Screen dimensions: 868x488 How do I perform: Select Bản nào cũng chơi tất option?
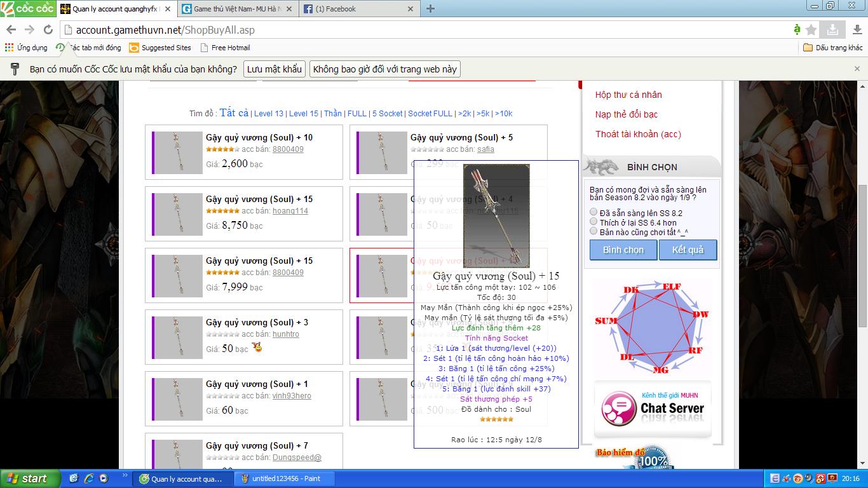coord(593,231)
